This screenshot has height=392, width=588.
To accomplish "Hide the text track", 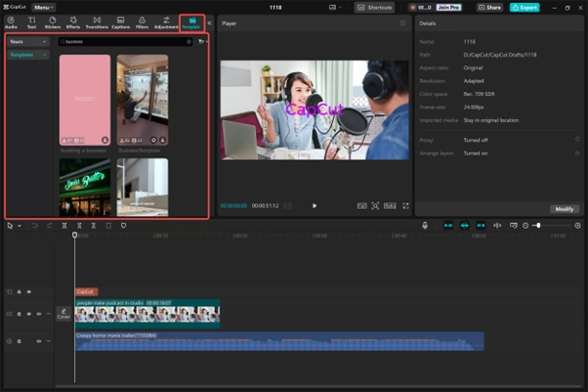I will [x=29, y=291].
